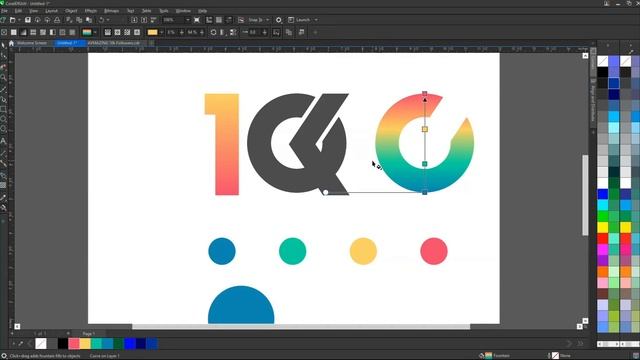The image size is (640, 360).
Task: Click the Options gear icon
Action: [x=279, y=20]
